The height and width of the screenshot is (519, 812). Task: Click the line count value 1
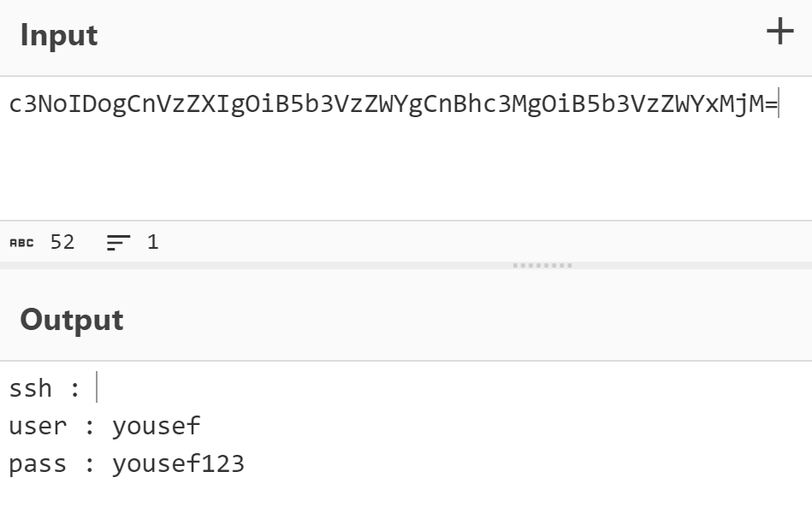click(152, 242)
